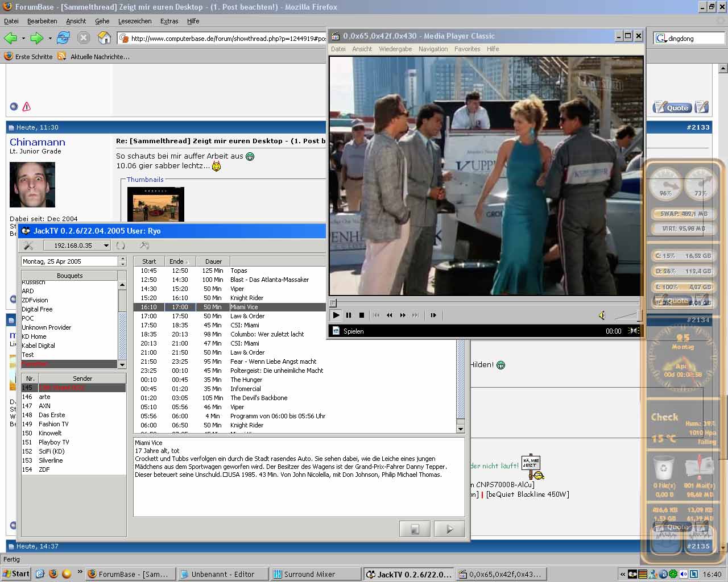Viewport: 728px width, 582px height.
Task: Open Firefox Lesezeichen menu
Action: click(x=135, y=21)
